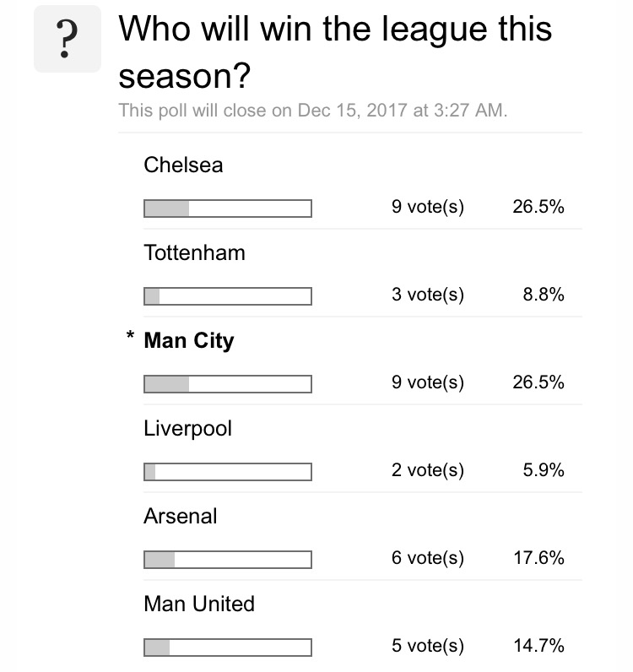Select the Man United poll option
The image size is (633, 672).
(199, 604)
